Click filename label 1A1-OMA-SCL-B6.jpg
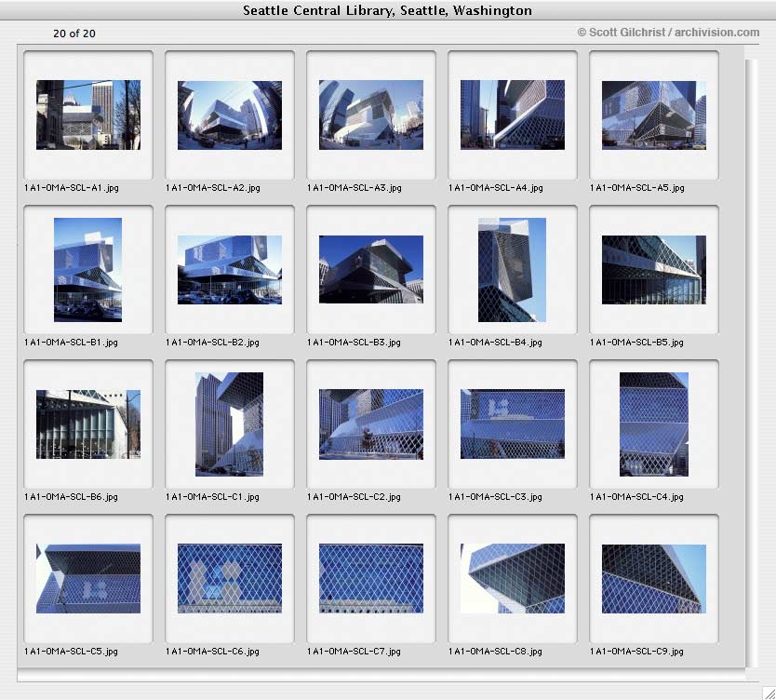 click(x=72, y=496)
